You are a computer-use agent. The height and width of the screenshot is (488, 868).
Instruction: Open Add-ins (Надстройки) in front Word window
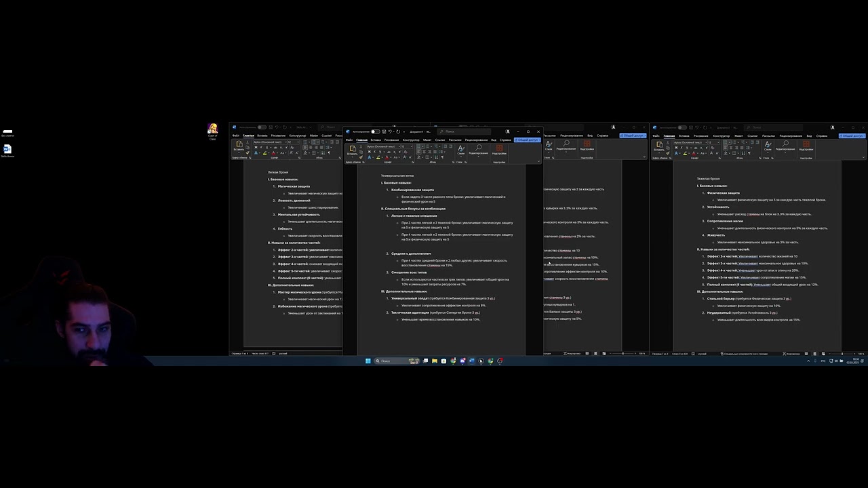(499, 149)
